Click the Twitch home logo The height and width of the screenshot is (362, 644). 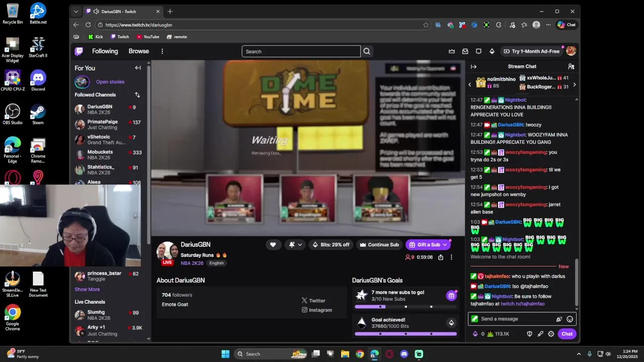tap(79, 51)
